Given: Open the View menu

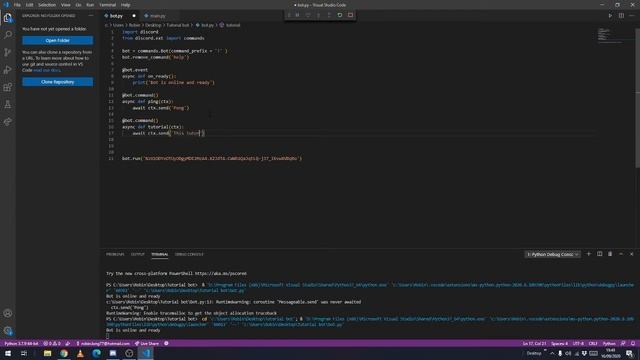Looking at the screenshot, I should tap(65, 5).
